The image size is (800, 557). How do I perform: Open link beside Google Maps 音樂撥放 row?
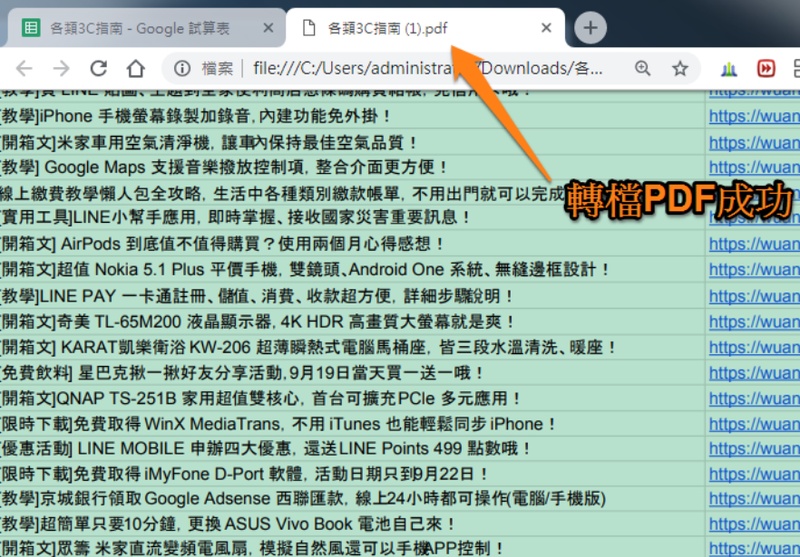(754, 167)
